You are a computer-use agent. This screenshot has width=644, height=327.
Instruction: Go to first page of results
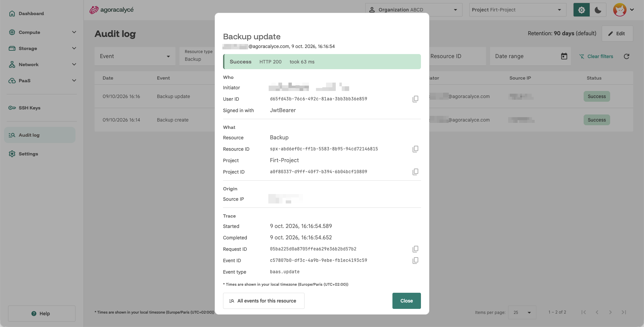click(584, 312)
